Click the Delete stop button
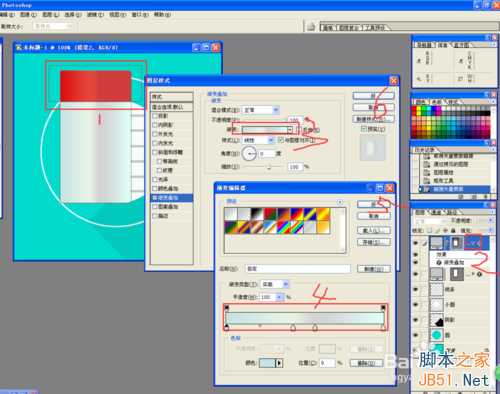The width and height of the screenshot is (500, 394). [366, 363]
